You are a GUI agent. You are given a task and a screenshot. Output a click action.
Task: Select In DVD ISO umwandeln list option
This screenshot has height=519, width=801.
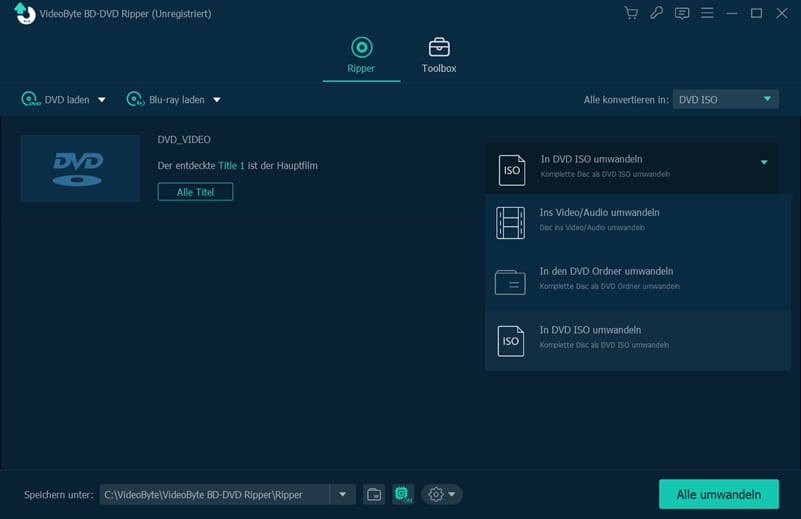638,341
